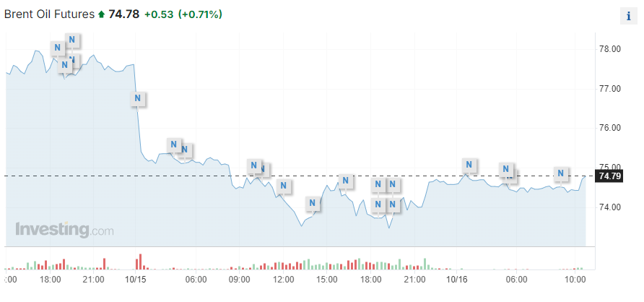Open news marker above the 12:00 label
Image resolution: width=644 pixels, height=302 pixels.
click(x=284, y=186)
